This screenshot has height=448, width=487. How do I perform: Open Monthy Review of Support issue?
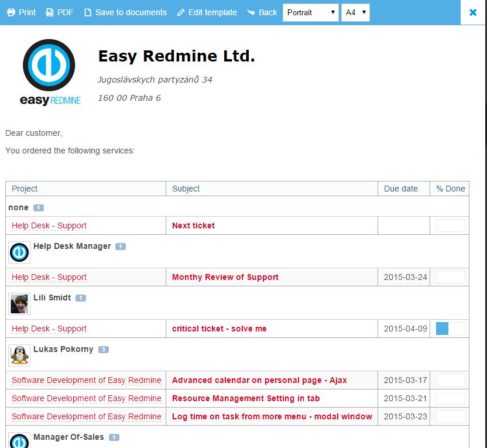coord(225,277)
